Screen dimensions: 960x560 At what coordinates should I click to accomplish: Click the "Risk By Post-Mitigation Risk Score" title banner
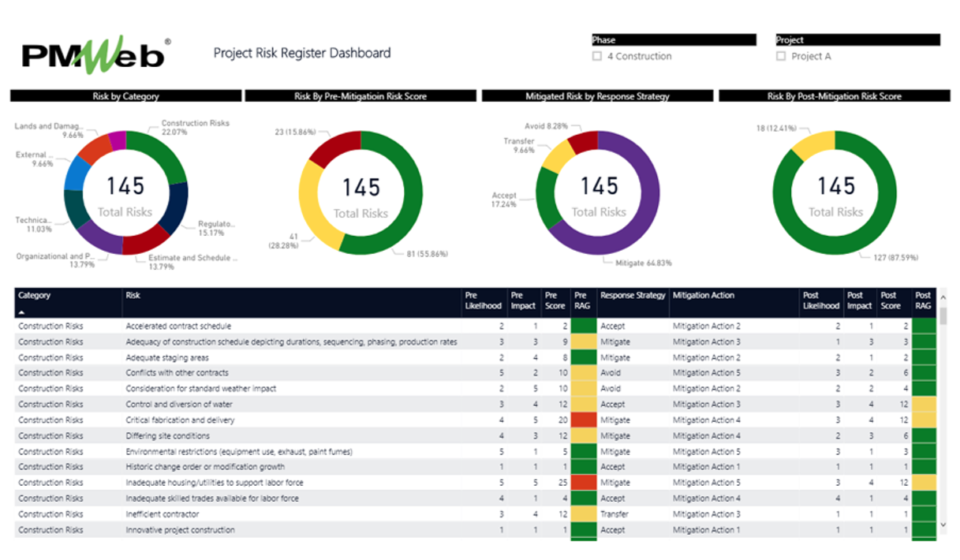coord(834,96)
